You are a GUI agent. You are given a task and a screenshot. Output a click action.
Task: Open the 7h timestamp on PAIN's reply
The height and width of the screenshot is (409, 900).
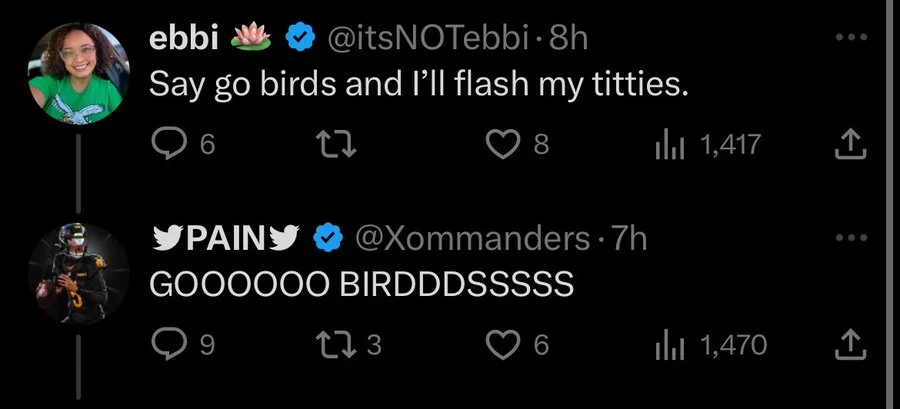(629, 239)
